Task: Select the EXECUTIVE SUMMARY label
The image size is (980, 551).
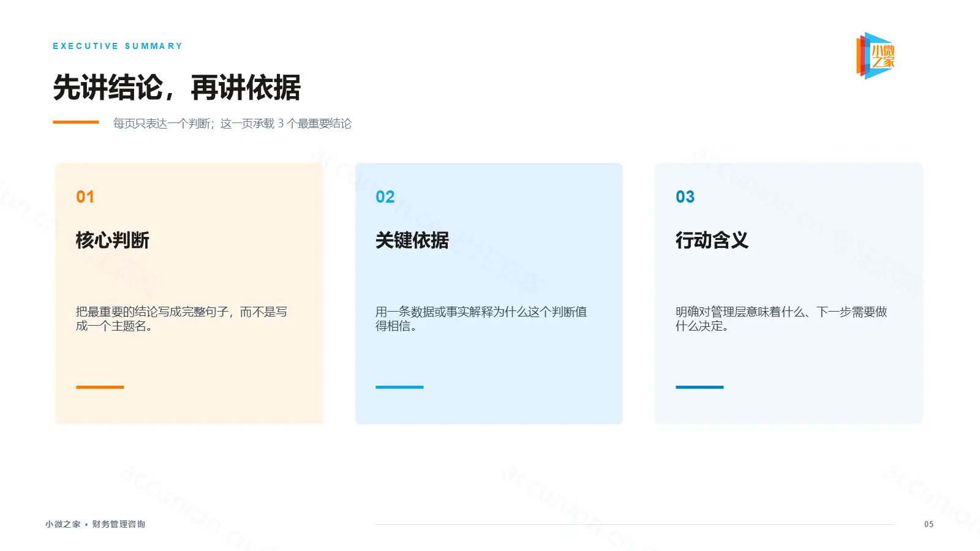Action: [x=118, y=46]
